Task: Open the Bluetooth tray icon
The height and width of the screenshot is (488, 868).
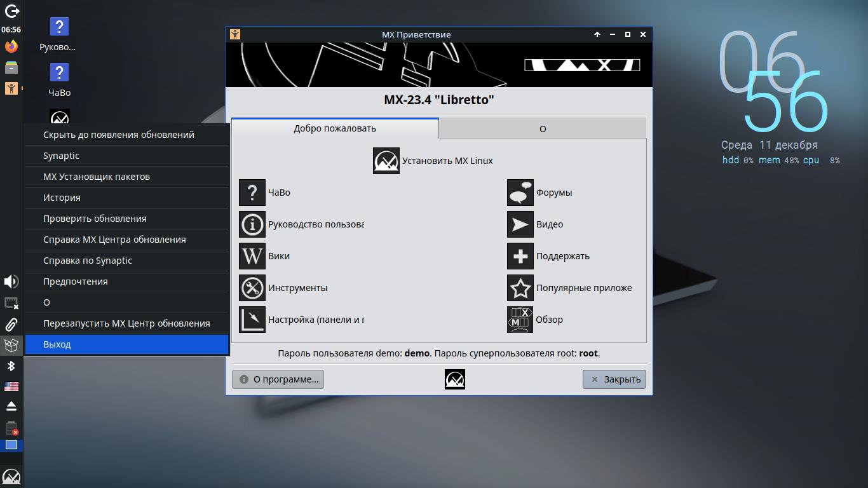Action: (11, 366)
